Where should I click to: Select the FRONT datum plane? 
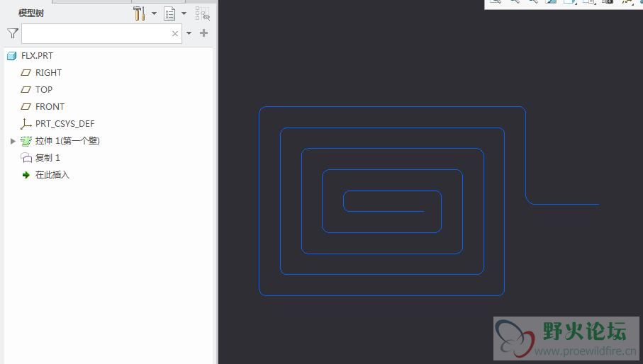coord(50,107)
